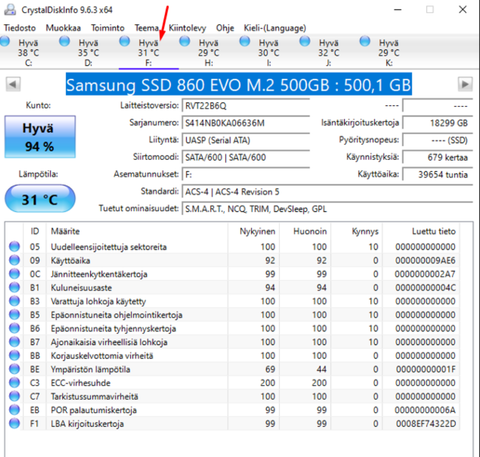Click the transfer mode SATA/600 field
The width and height of the screenshot is (480, 457).
click(246, 157)
